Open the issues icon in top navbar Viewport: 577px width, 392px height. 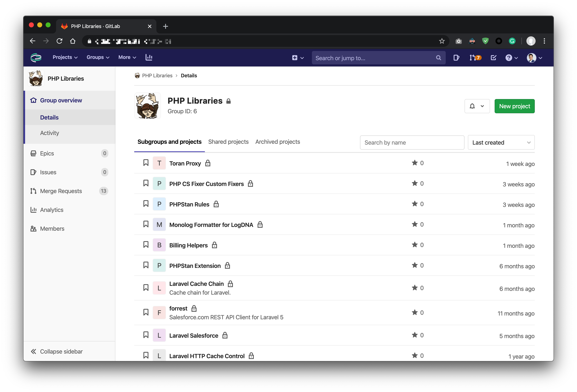point(456,57)
